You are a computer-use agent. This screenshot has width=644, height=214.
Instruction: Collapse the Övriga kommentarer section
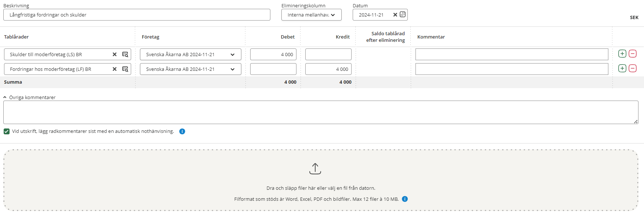click(5, 97)
